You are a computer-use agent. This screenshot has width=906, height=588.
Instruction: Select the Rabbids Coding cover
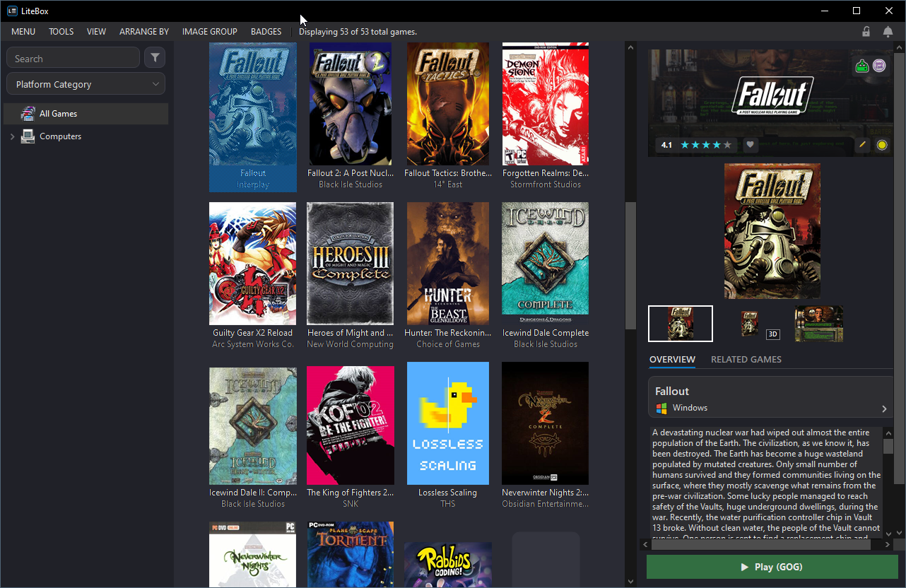click(448, 565)
